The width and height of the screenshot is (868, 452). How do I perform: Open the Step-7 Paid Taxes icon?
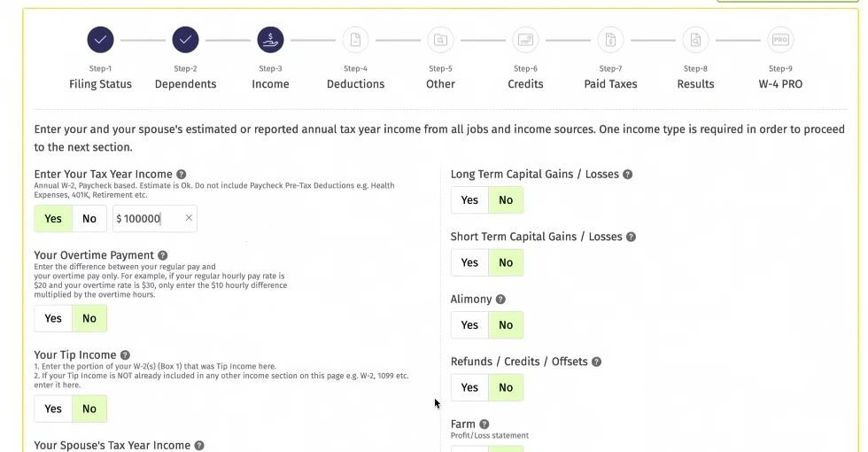coord(610,40)
